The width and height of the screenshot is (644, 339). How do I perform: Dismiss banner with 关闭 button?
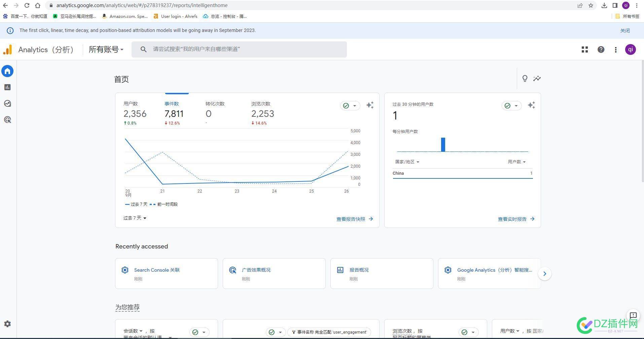(x=625, y=31)
